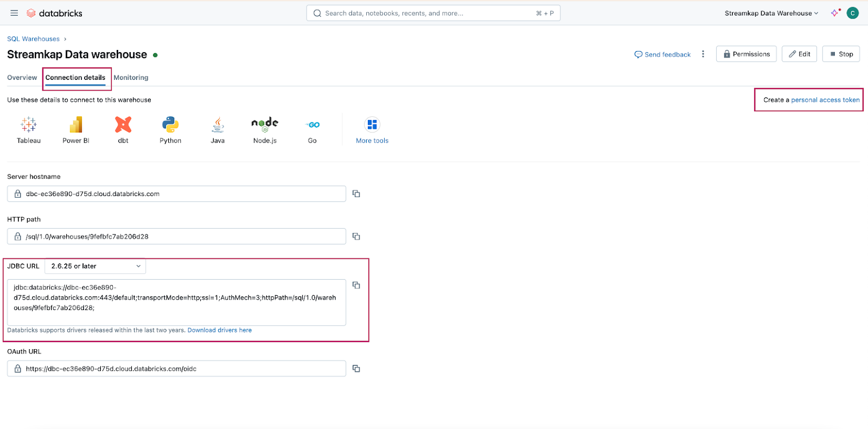Select the Java connection icon
Viewport: 868px width, 429px height.
coord(218,125)
